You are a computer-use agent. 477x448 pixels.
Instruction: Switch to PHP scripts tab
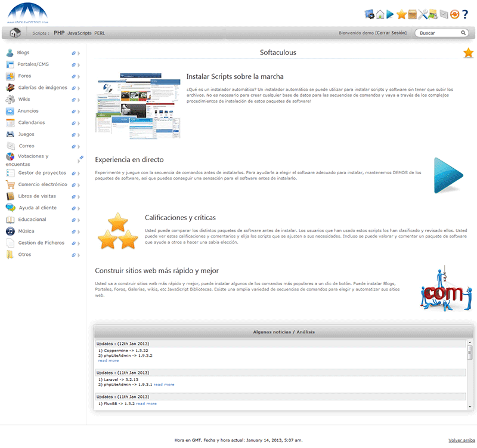pos(59,33)
